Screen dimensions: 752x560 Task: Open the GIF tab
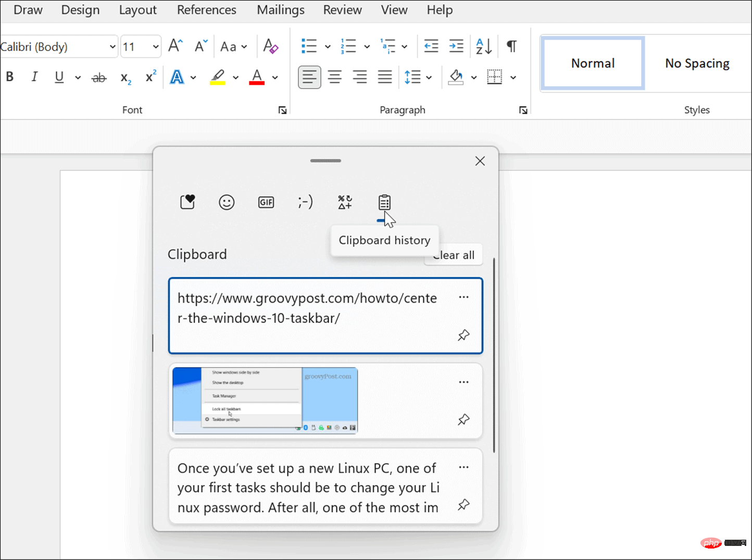point(266,202)
